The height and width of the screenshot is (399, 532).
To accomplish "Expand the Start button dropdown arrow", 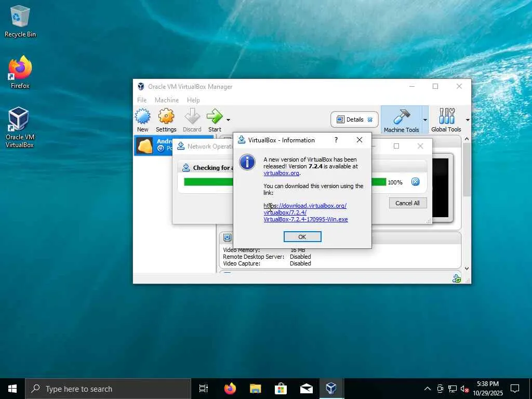I will [229, 120].
